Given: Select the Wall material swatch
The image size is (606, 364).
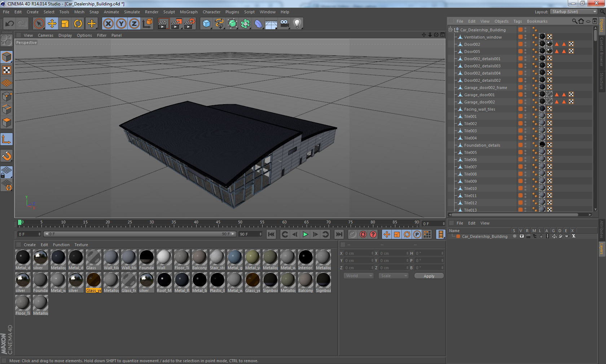Looking at the screenshot, I should pos(164,259).
